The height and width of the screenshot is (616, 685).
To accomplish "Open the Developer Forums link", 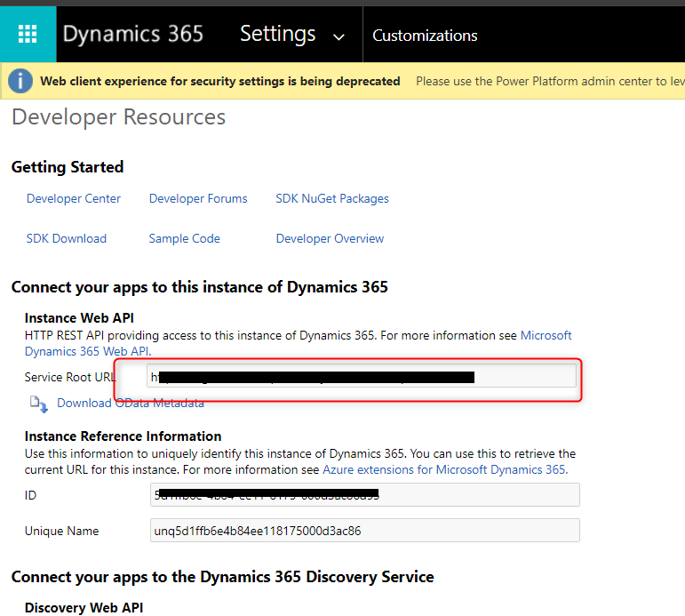I will click(x=198, y=198).
